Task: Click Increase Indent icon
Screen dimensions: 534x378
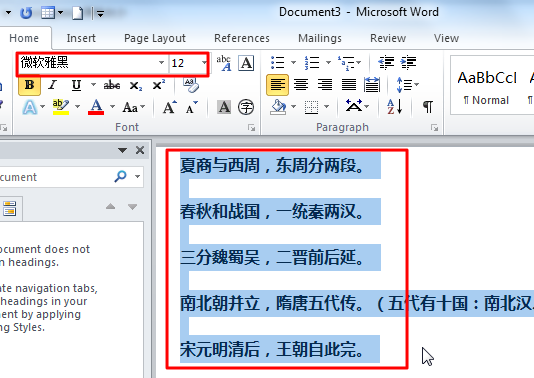Action: pos(408,63)
